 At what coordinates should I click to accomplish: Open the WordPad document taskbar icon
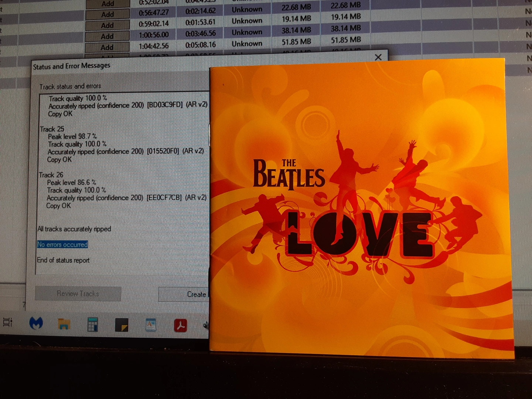tap(151, 325)
